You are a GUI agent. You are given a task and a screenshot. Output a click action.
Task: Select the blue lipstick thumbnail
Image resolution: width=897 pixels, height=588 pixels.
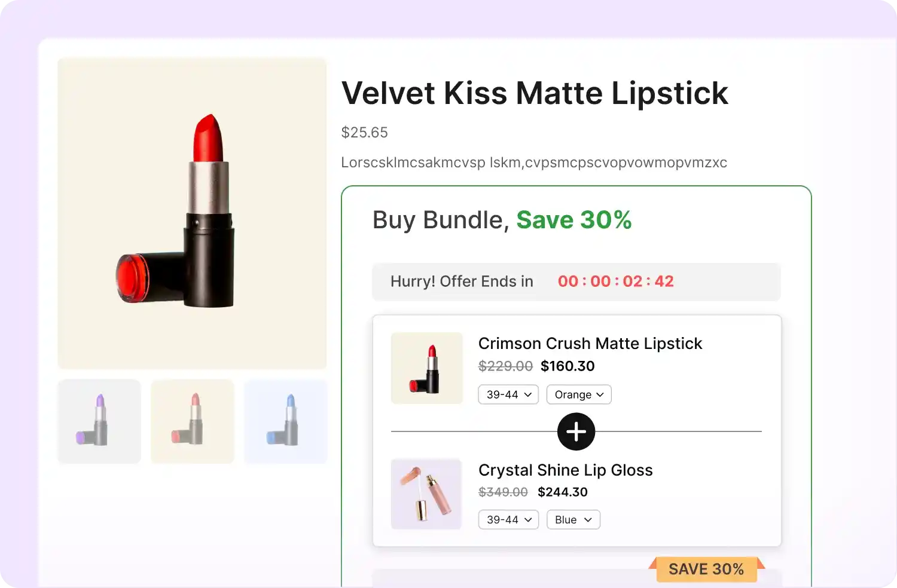coord(285,421)
